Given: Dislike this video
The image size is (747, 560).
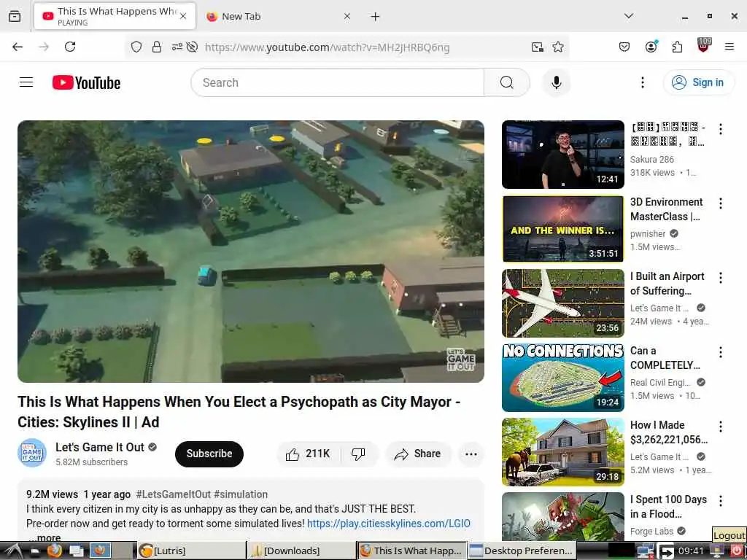Looking at the screenshot, I should [358, 454].
